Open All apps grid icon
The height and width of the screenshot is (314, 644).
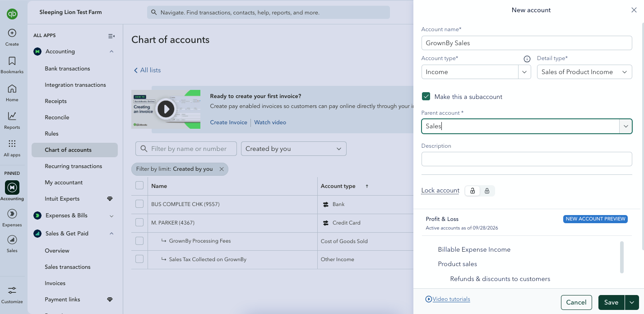12,144
